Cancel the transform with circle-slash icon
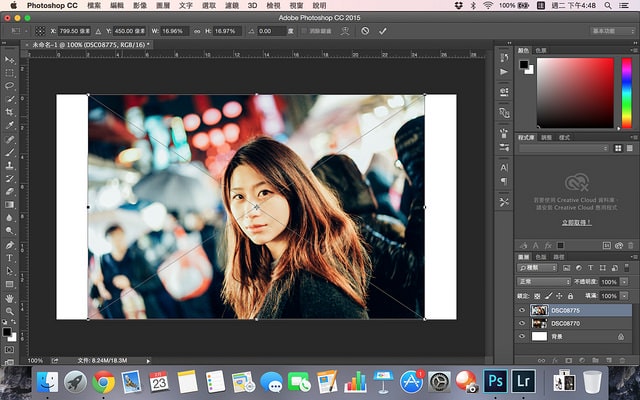The width and height of the screenshot is (640, 400). tap(365, 31)
